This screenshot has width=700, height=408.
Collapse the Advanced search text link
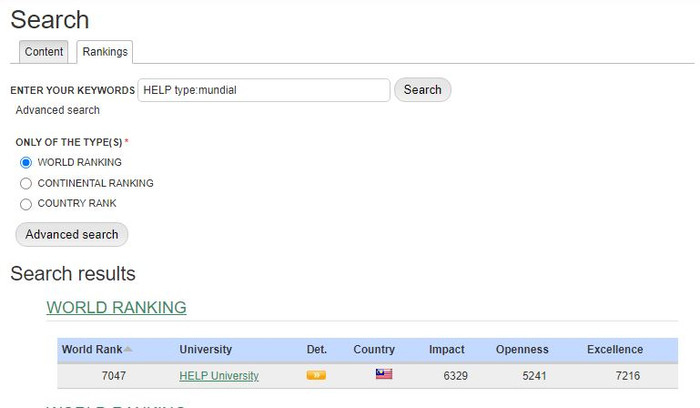(x=58, y=110)
